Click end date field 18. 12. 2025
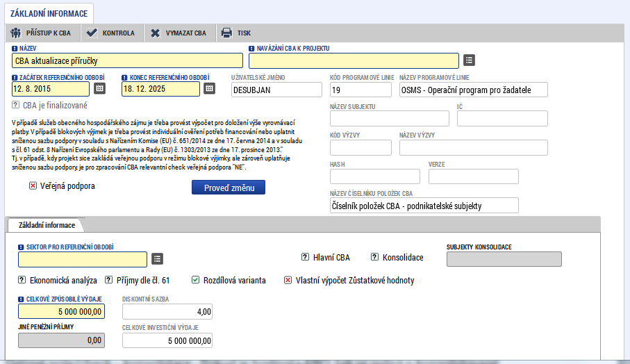This screenshot has height=364, width=630. click(x=160, y=89)
